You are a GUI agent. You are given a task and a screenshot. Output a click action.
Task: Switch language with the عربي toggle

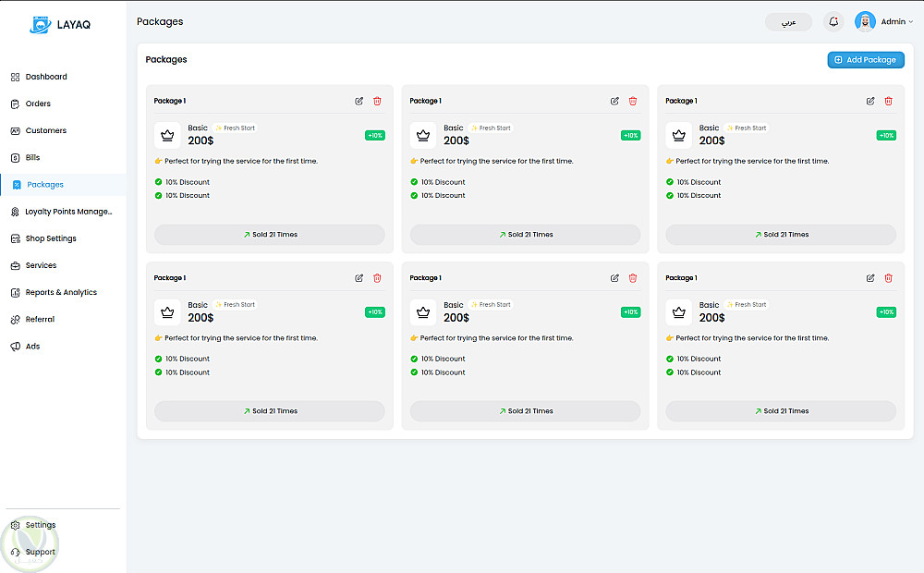coord(788,21)
